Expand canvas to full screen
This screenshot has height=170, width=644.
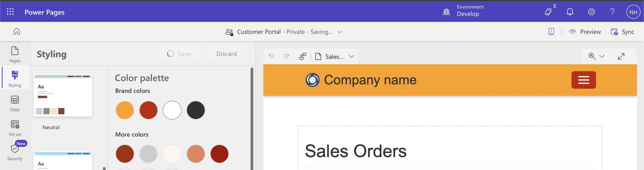pyautogui.click(x=621, y=56)
